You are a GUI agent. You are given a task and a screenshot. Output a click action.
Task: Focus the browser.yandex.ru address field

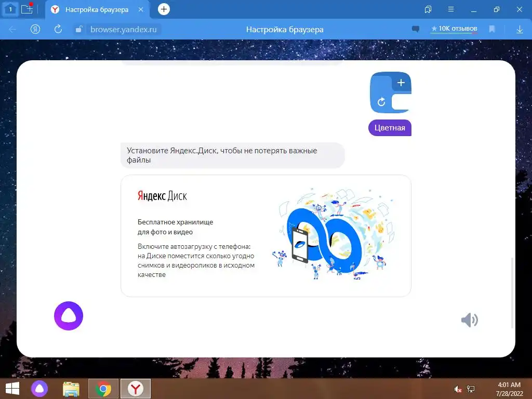pyautogui.click(x=124, y=30)
